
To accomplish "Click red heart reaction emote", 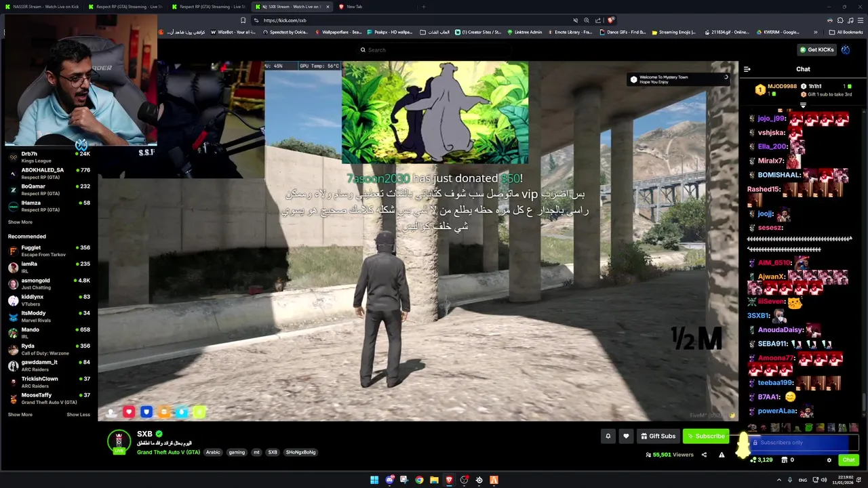I will click(129, 411).
